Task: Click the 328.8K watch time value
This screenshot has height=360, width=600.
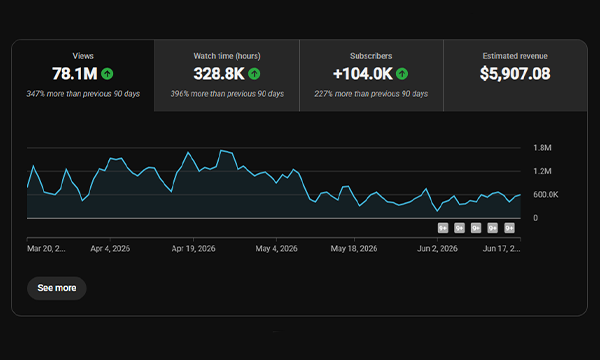Action: pyautogui.click(x=219, y=73)
